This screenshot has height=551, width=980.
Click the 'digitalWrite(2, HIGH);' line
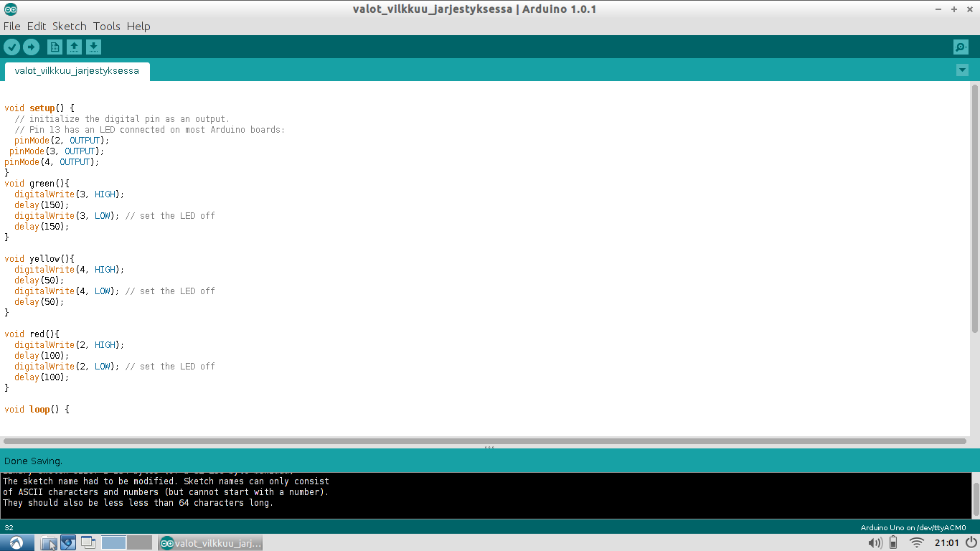(x=69, y=345)
